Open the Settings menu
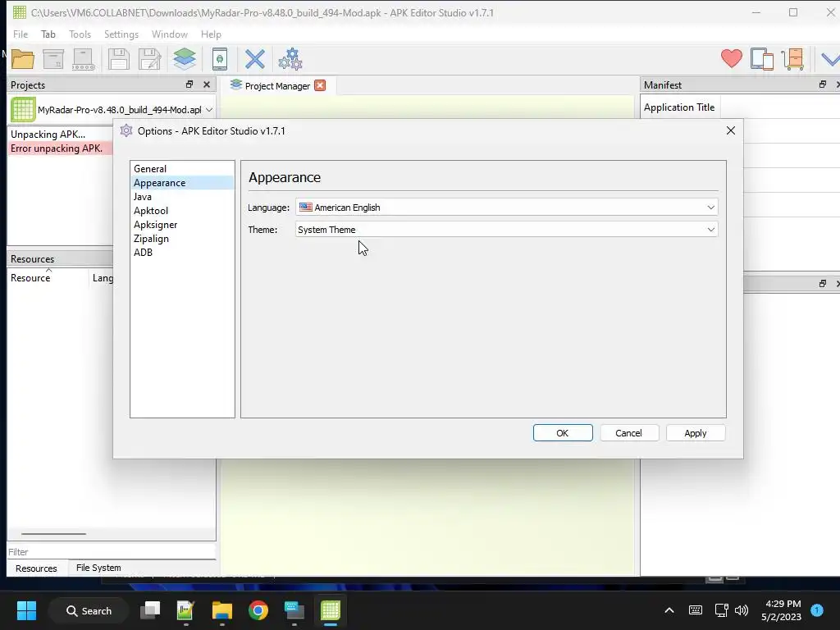This screenshot has height=630, width=840. coord(121,34)
